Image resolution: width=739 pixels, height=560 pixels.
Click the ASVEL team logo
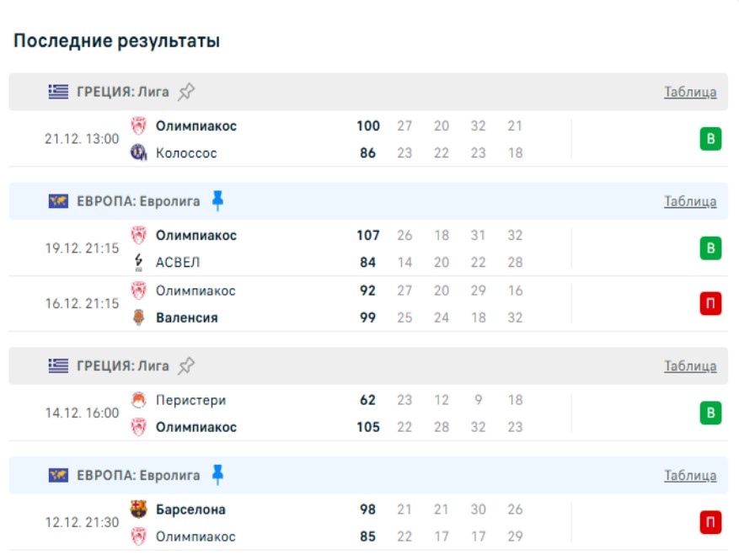pyautogui.click(x=139, y=263)
